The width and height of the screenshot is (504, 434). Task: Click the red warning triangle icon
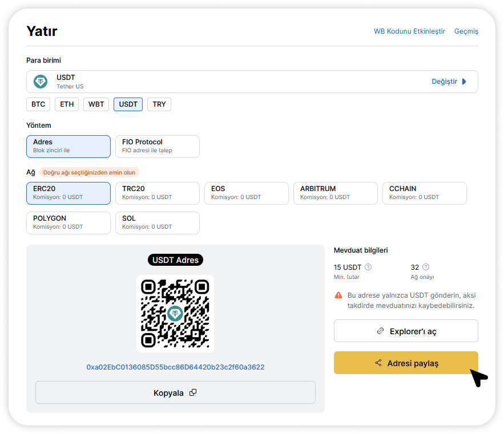(338, 295)
